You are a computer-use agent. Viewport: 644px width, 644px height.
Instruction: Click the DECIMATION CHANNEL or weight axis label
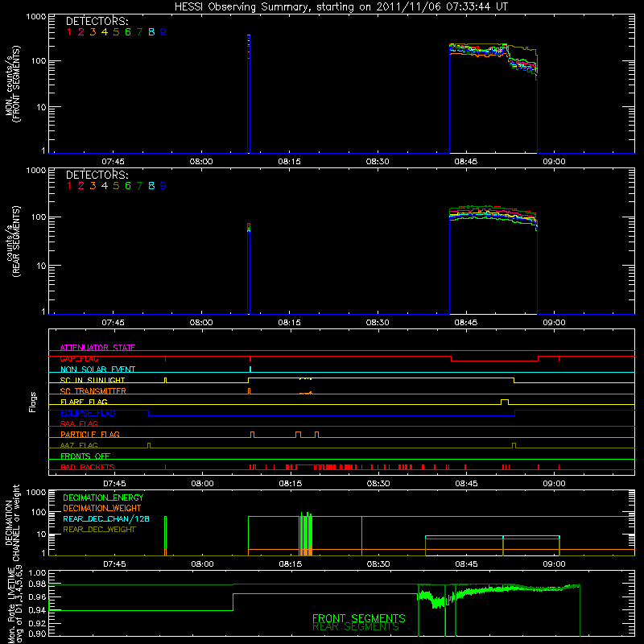(x=12, y=523)
